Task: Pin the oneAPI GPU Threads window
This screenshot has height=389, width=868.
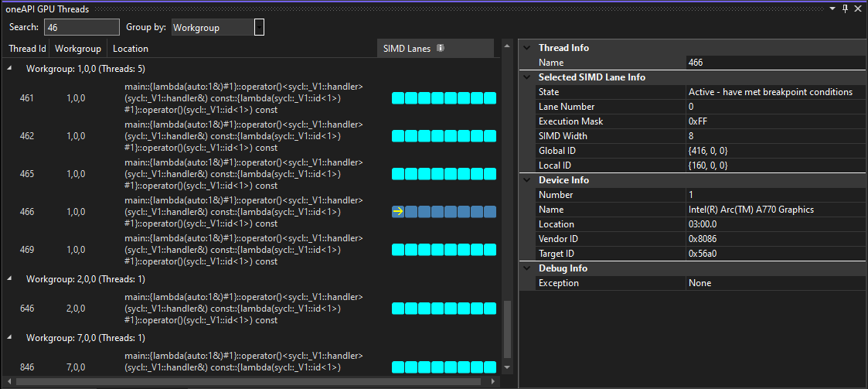Action: 845,9
